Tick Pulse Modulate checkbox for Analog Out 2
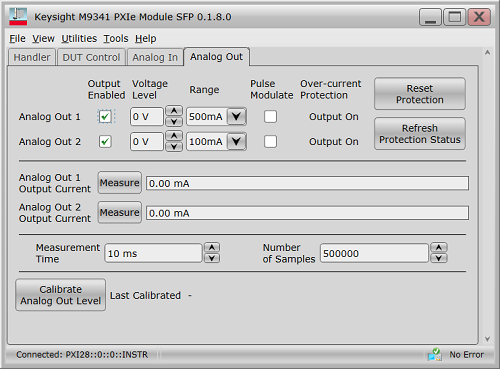Viewport: 500px width, 369px height. (270, 142)
